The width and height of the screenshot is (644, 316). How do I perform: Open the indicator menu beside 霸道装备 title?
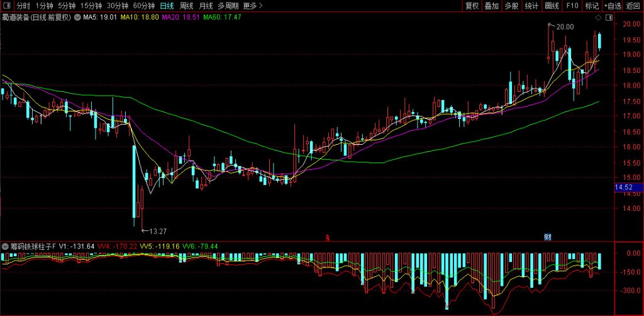coord(77,17)
